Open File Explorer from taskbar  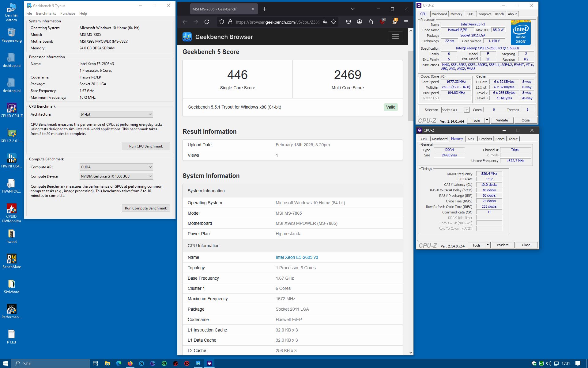point(107,363)
